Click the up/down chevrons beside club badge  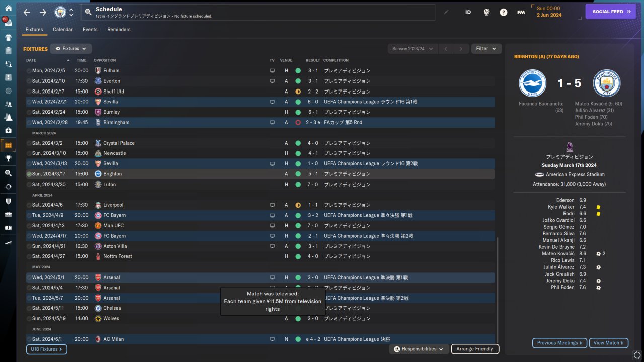point(71,12)
